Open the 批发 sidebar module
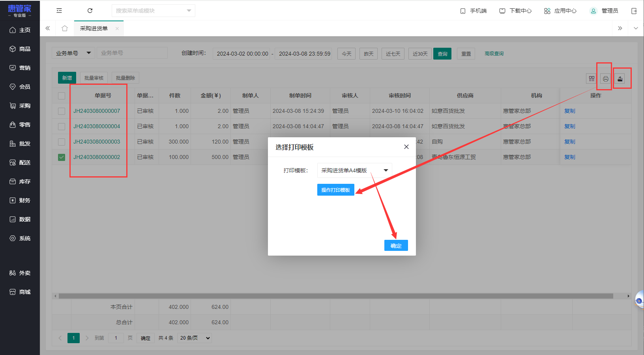644x355 pixels. [x=20, y=144]
